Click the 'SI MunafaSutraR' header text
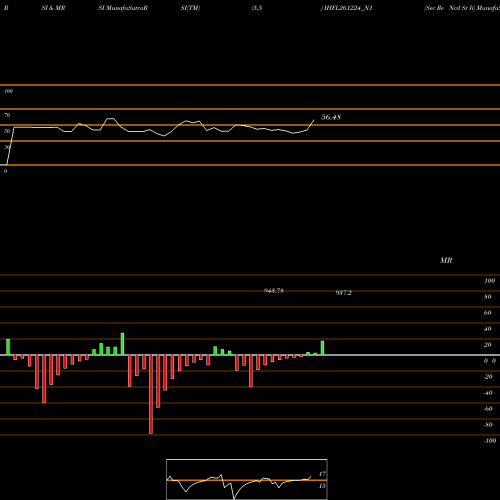 (x=123, y=8)
